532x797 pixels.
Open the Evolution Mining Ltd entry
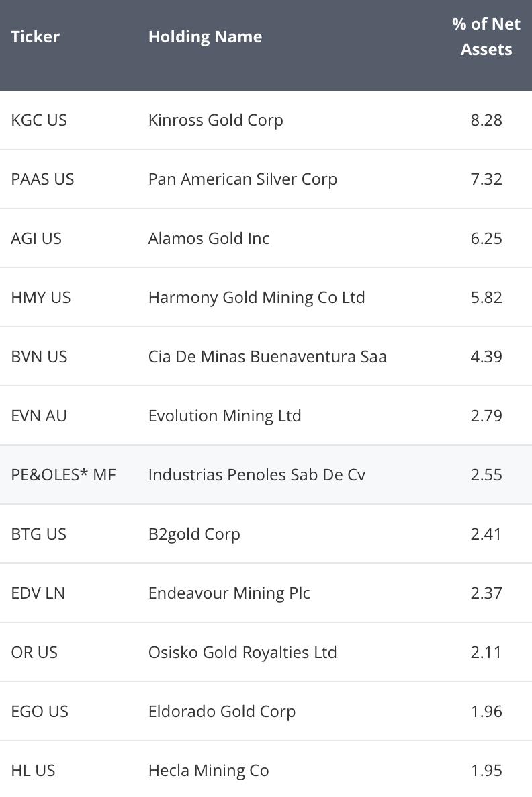(x=224, y=416)
